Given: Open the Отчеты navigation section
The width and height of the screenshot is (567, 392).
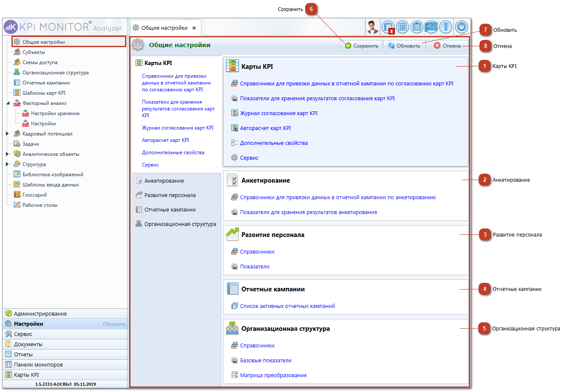Looking at the screenshot, I should click(65, 354).
